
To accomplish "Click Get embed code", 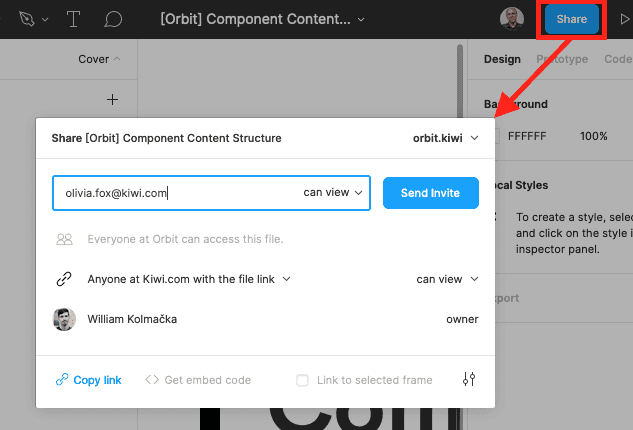I will point(198,380).
